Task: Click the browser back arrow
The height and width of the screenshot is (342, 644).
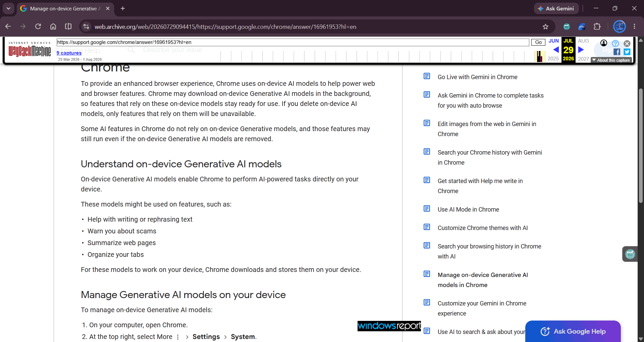Action: pos(8,26)
